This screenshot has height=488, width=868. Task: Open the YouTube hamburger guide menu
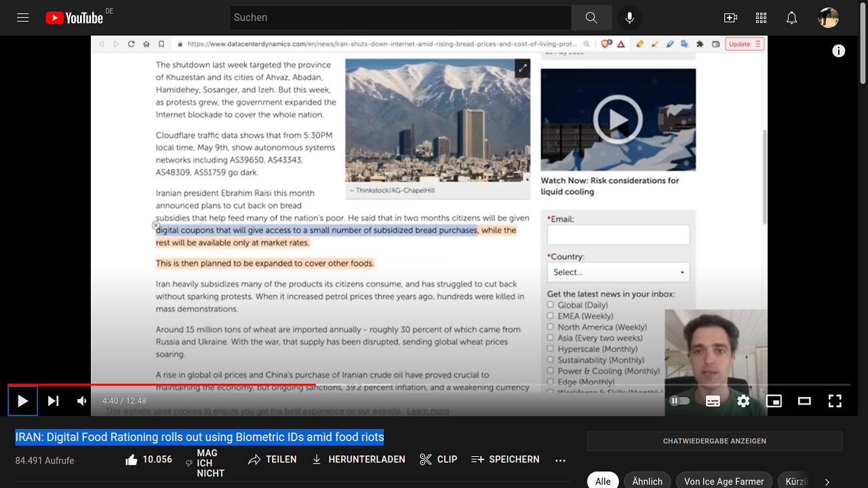pyautogui.click(x=22, y=18)
